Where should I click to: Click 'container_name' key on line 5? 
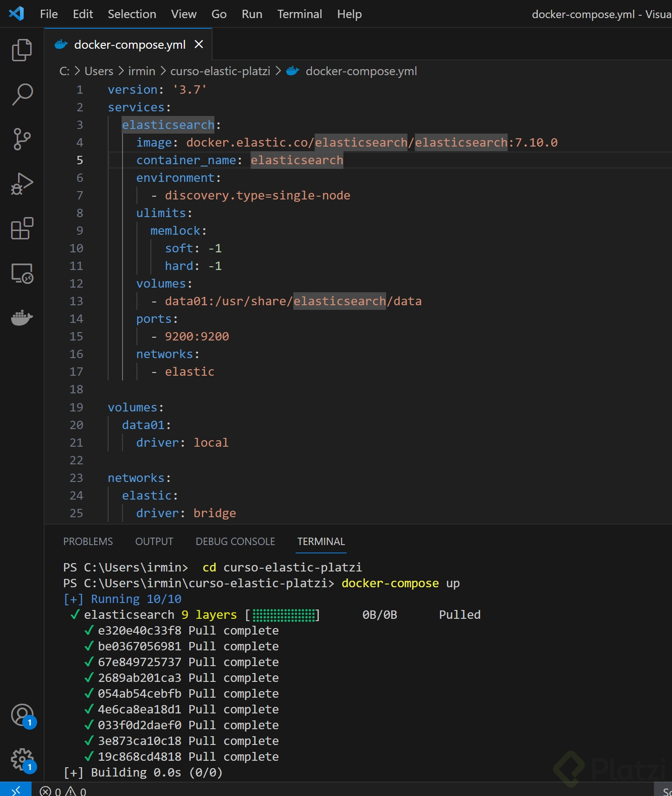click(186, 160)
